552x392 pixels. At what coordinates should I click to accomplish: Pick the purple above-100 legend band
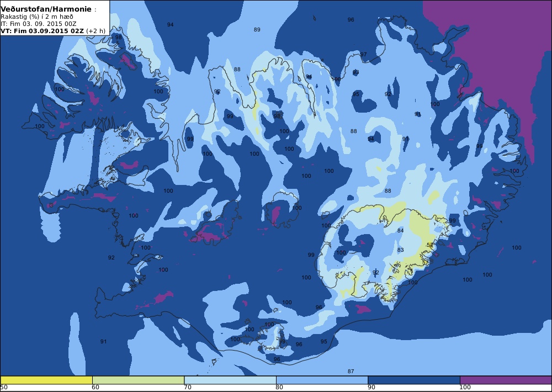point(506,380)
